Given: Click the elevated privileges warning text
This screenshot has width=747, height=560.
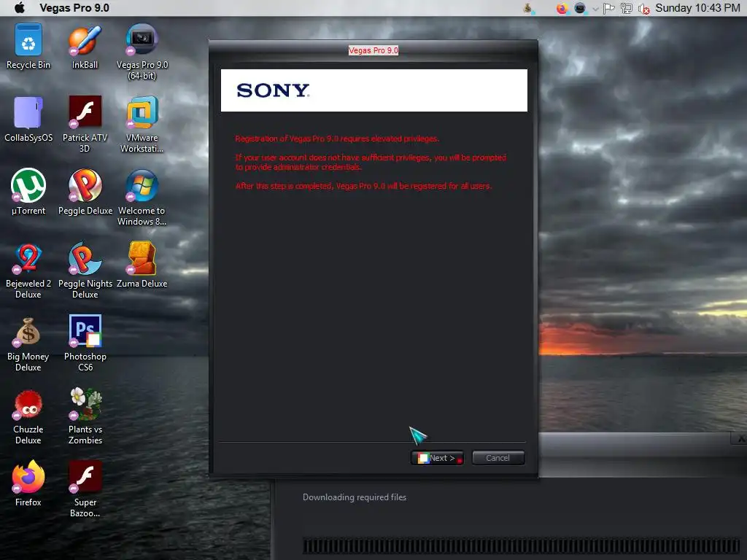Looking at the screenshot, I should (x=337, y=139).
